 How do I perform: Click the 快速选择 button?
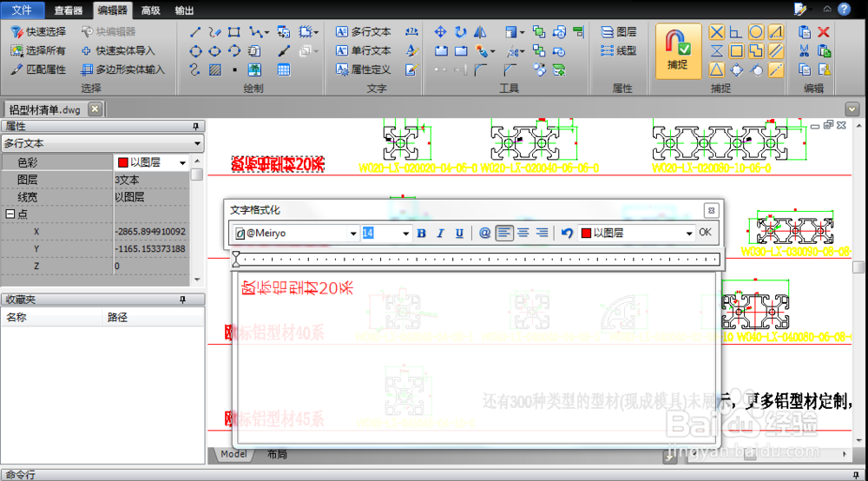coord(38,32)
